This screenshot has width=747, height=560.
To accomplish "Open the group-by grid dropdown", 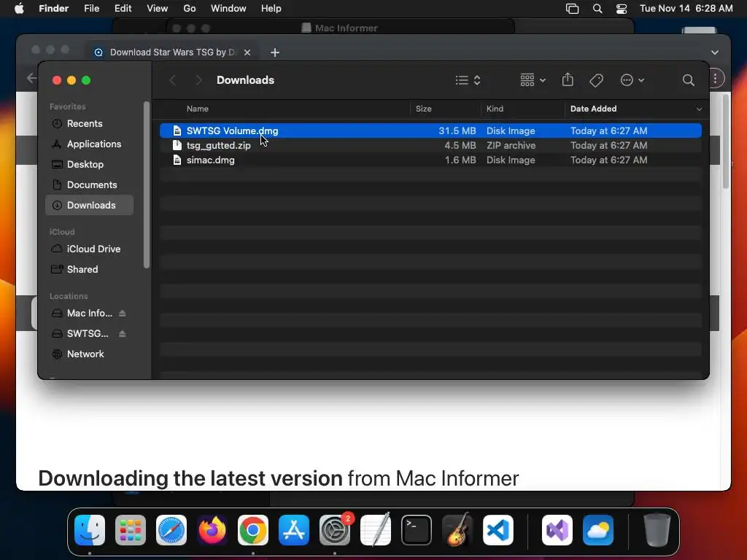I will pos(533,80).
